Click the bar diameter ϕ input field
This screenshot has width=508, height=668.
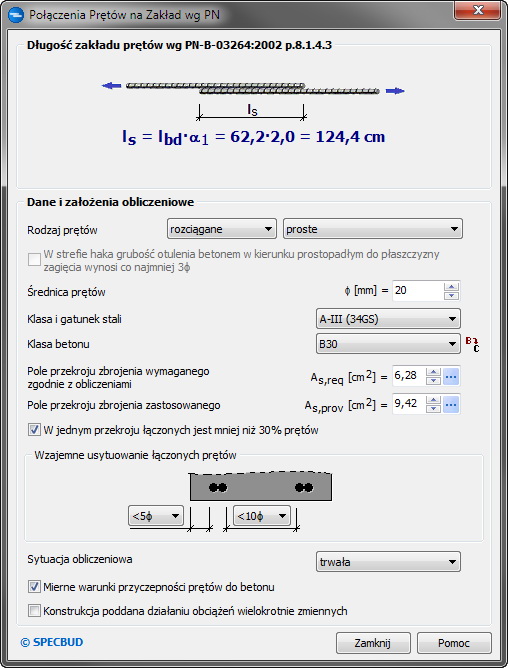pos(418,291)
